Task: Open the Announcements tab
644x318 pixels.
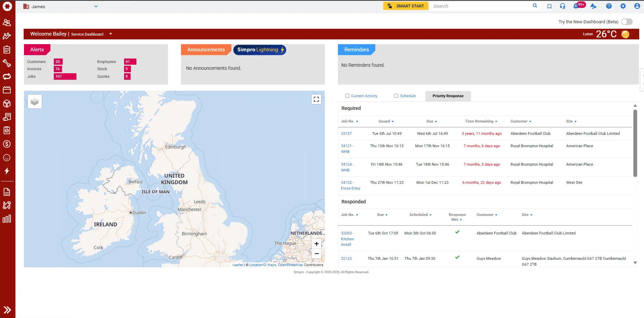Action: click(206, 50)
